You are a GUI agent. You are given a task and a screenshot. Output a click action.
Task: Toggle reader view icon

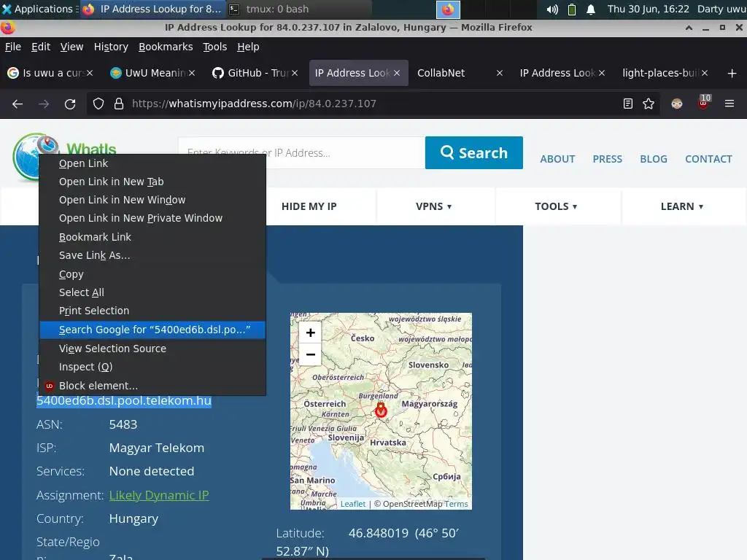628,104
